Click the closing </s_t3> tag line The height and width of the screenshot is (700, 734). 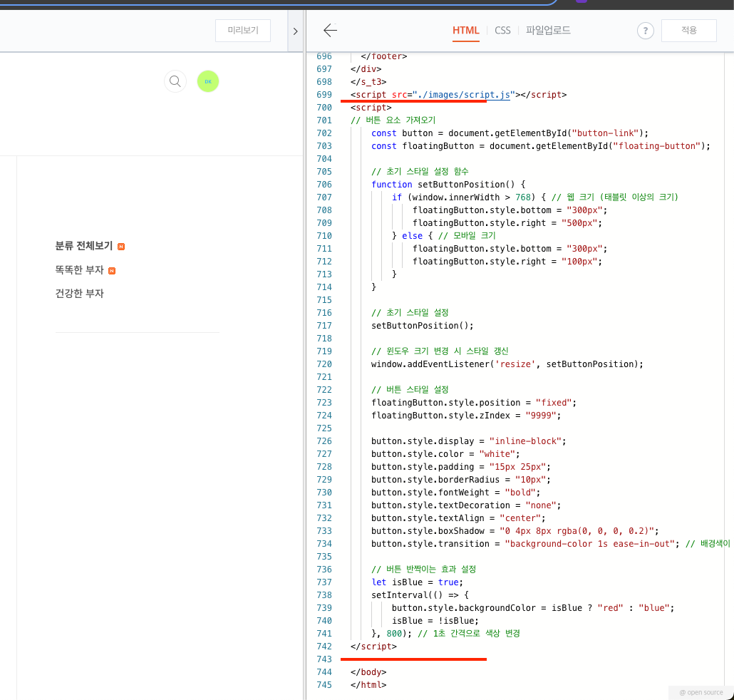368,82
